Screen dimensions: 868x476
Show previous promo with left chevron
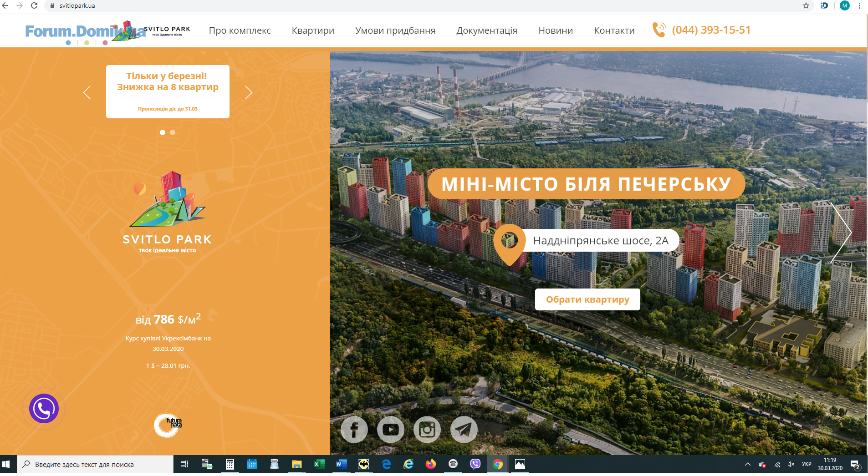pos(87,93)
